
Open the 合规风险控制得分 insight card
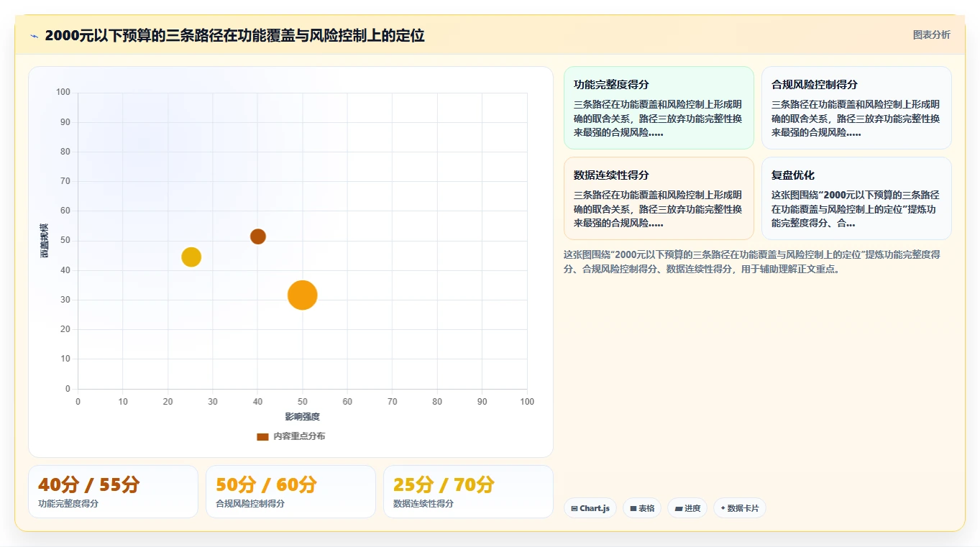point(856,108)
